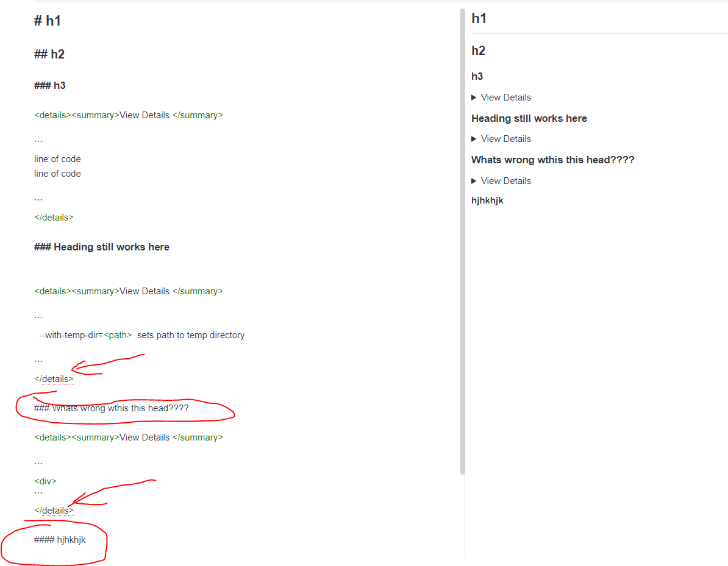
Task: Expand View Details above hjhkhjk in preview
Action: click(501, 181)
